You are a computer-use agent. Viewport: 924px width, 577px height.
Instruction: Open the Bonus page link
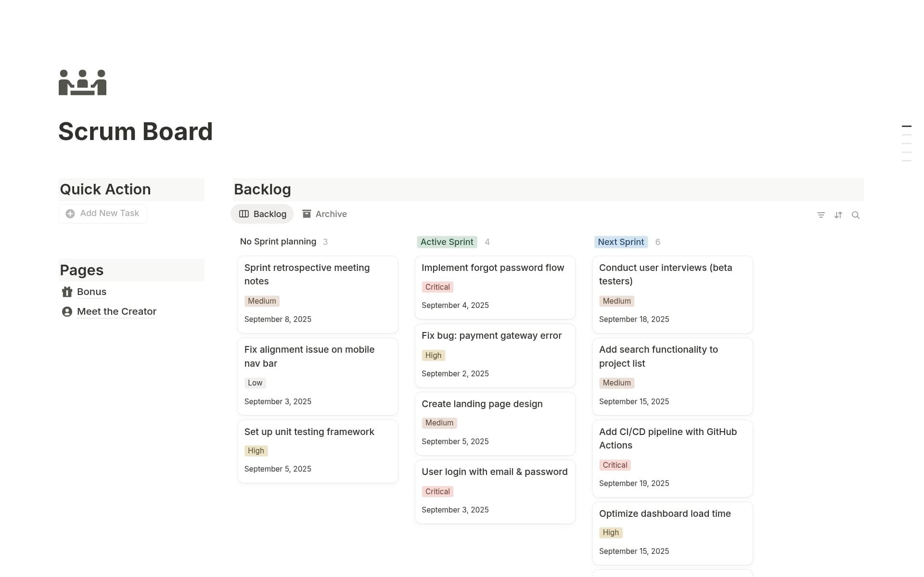[91, 292]
